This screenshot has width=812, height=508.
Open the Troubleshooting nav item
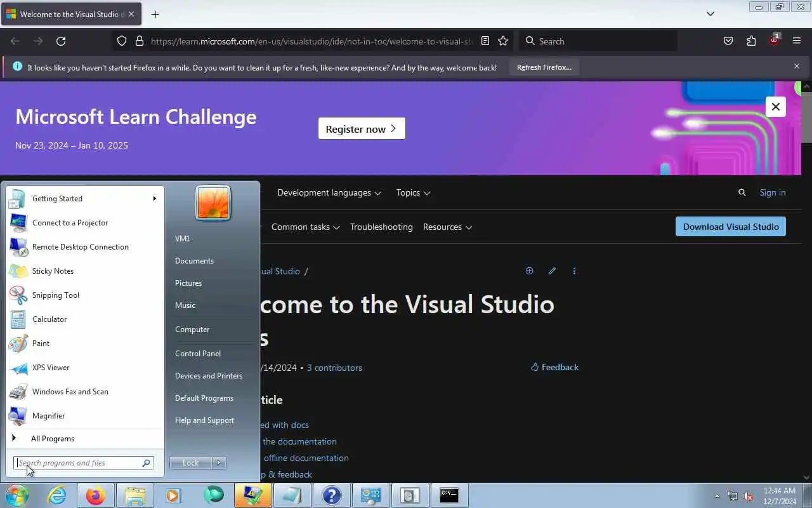(x=381, y=227)
